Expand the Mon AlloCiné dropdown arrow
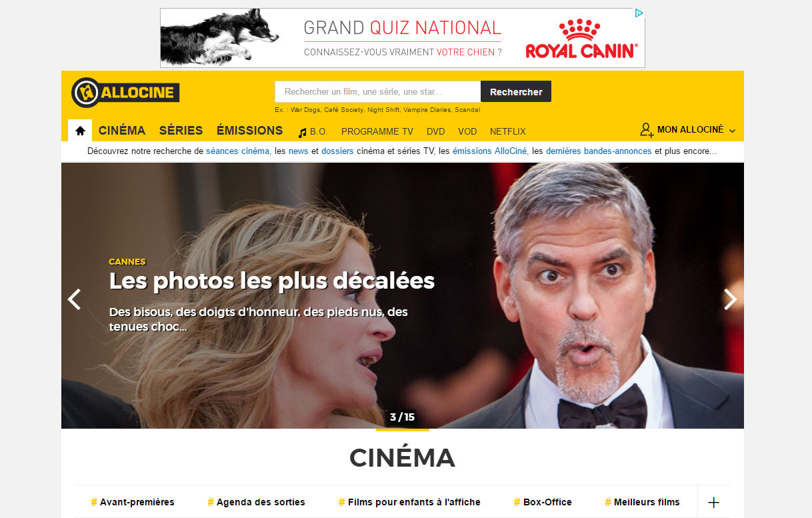The height and width of the screenshot is (518, 812). click(x=732, y=131)
